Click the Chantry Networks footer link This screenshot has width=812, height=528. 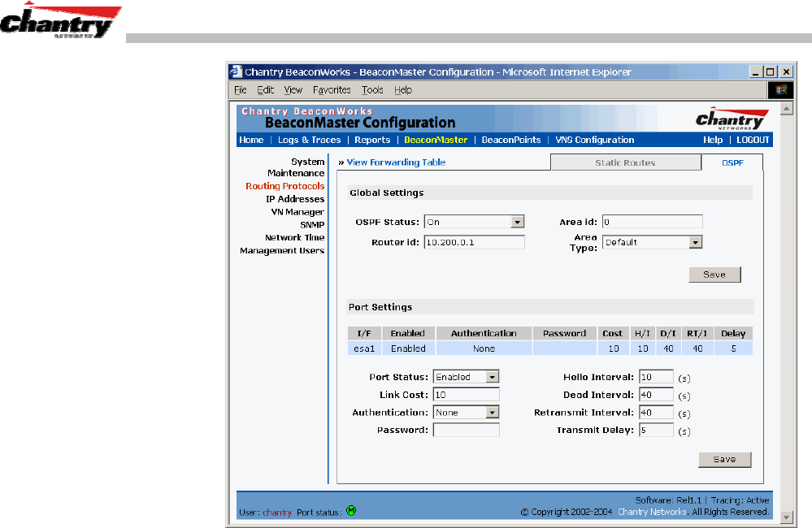pyautogui.click(x=652, y=512)
